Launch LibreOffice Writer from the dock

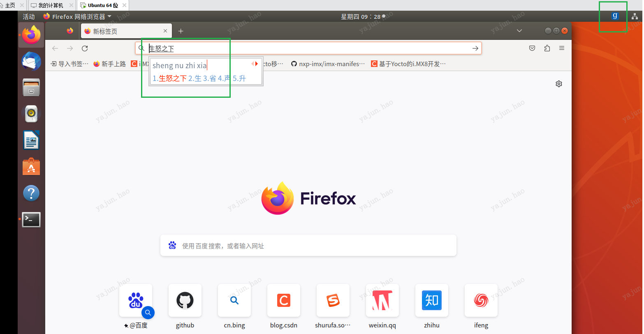coord(31,140)
